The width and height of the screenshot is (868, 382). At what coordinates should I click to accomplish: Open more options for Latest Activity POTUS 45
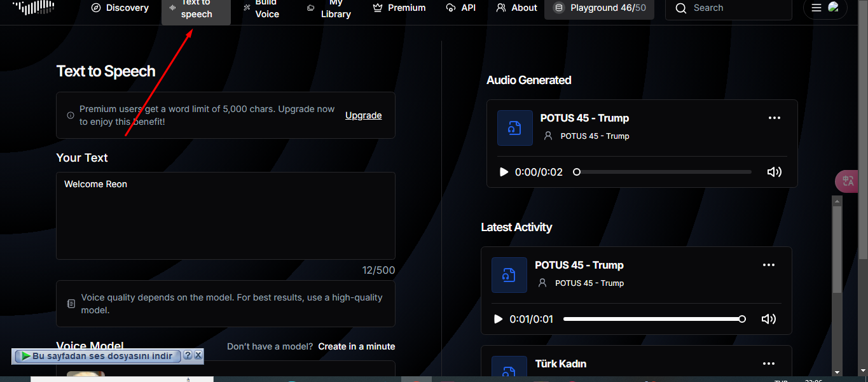769,265
